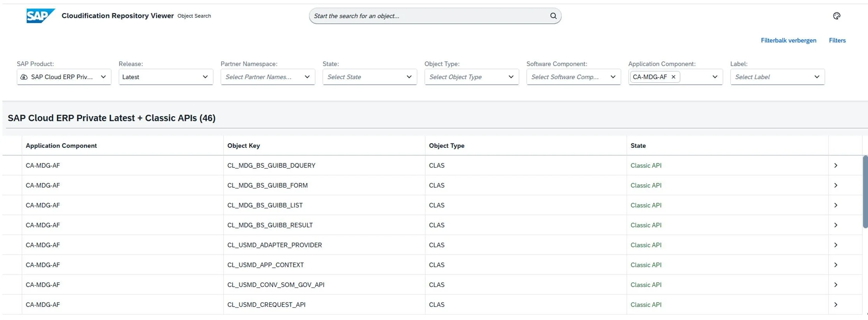This screenshot has height=320, width=868.
Task: Expand the SAP Product dropdown
Action: coord(103,77)
